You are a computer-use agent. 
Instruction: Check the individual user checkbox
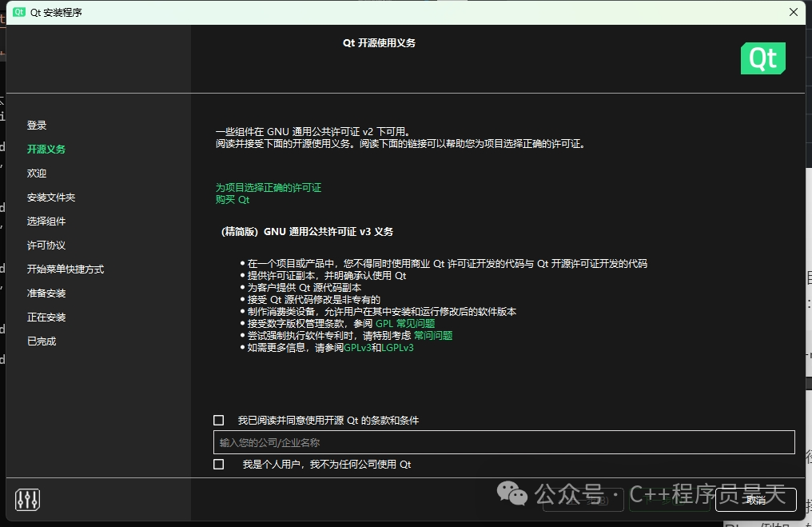[218, 465]
